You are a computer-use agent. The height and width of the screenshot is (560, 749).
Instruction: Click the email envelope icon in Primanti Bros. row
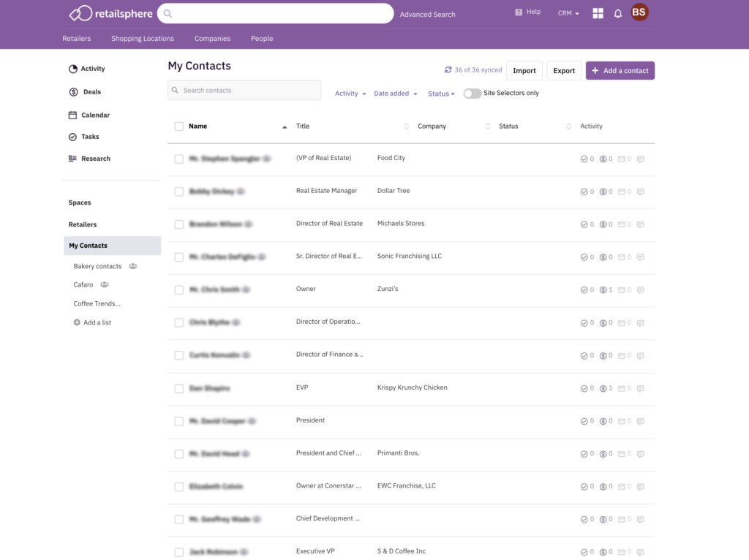tap(622, 453)
